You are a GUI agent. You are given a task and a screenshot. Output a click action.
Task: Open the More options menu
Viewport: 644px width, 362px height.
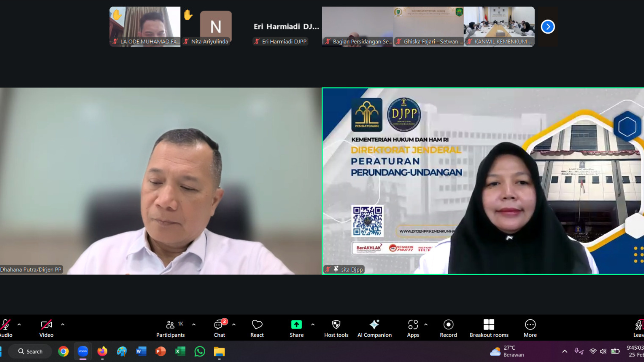[530, 328]
